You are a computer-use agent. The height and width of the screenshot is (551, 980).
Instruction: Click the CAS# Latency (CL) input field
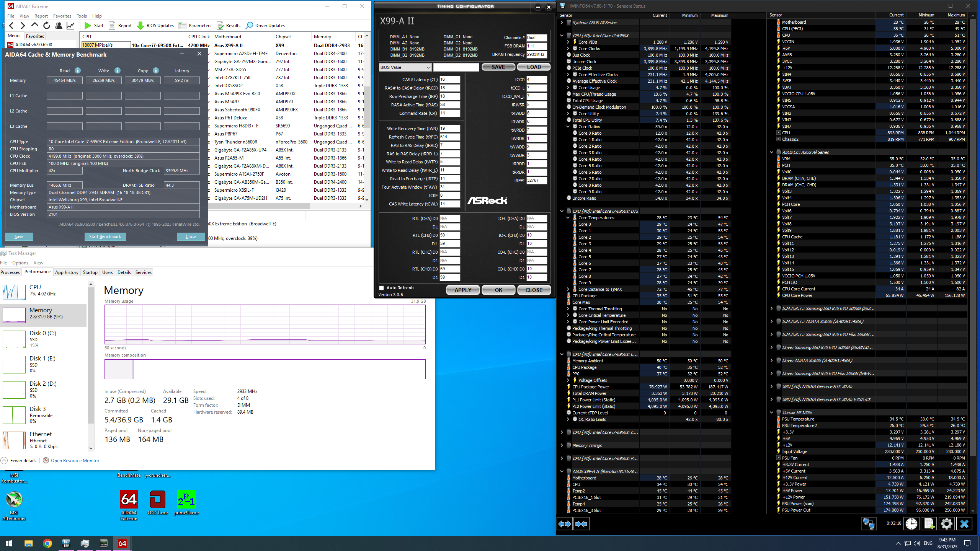(x=449, y=80)
